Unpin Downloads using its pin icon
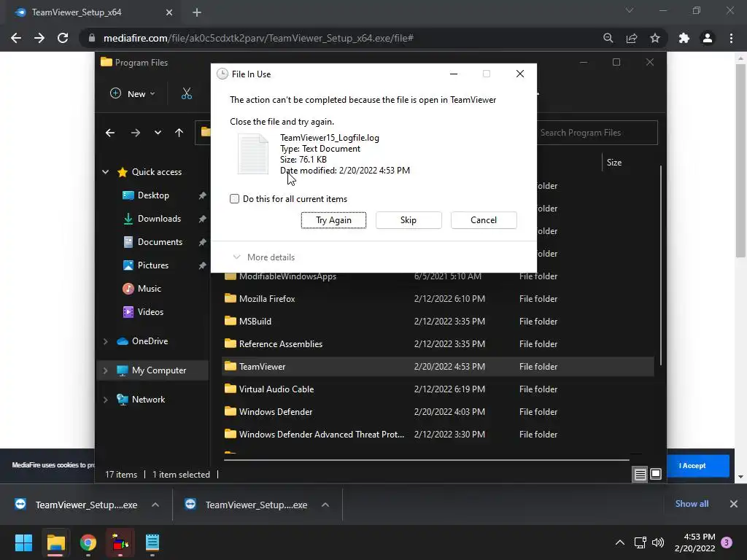 tap(202, 219)
